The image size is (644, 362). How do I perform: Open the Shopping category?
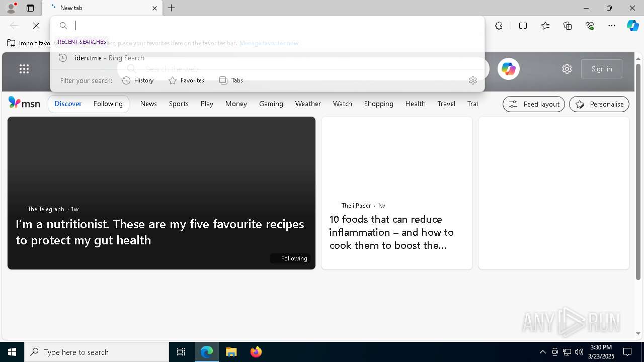coord(378,104)
